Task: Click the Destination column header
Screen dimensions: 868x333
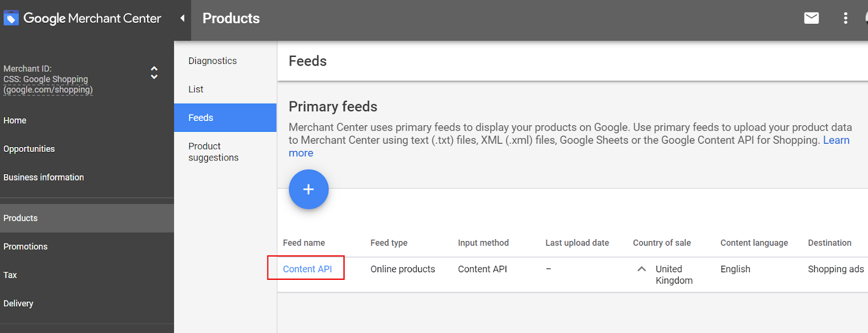Action: tap(829, 243)
